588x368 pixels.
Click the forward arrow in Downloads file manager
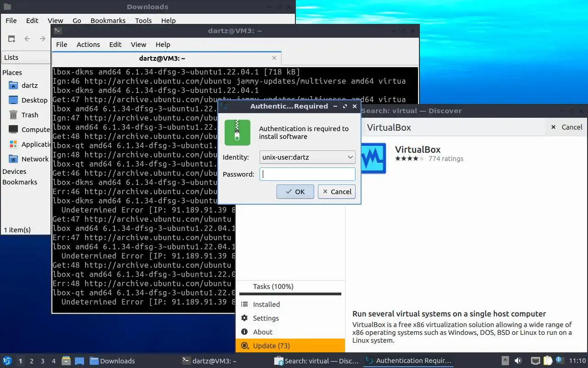tap(43, 39)
